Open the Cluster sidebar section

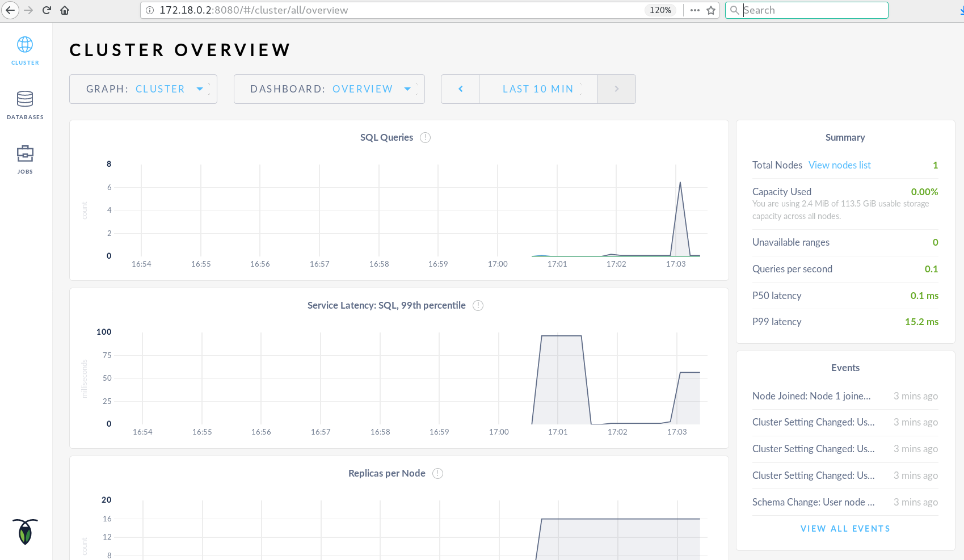pyautogui.click(x=25, y=50)
